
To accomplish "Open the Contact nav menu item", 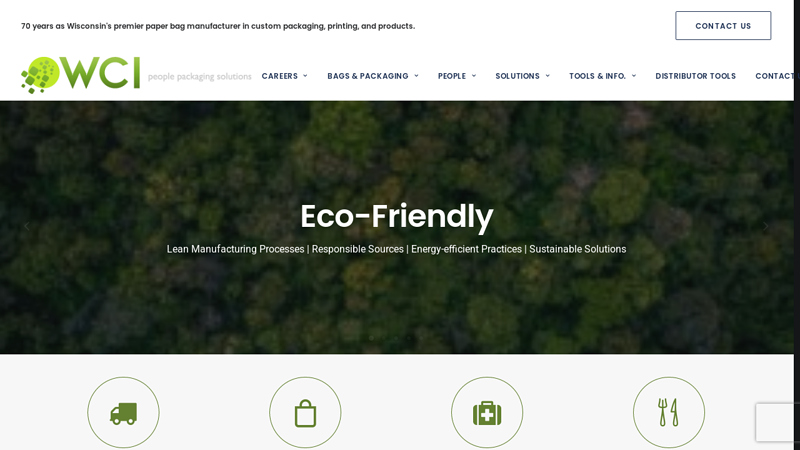I will click(774, 76).
